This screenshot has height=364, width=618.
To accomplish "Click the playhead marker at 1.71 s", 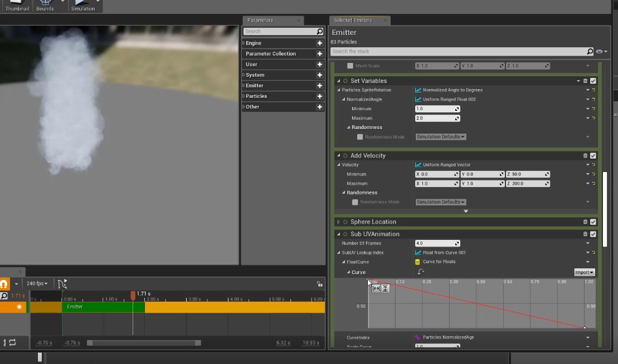I will point(133,296).
